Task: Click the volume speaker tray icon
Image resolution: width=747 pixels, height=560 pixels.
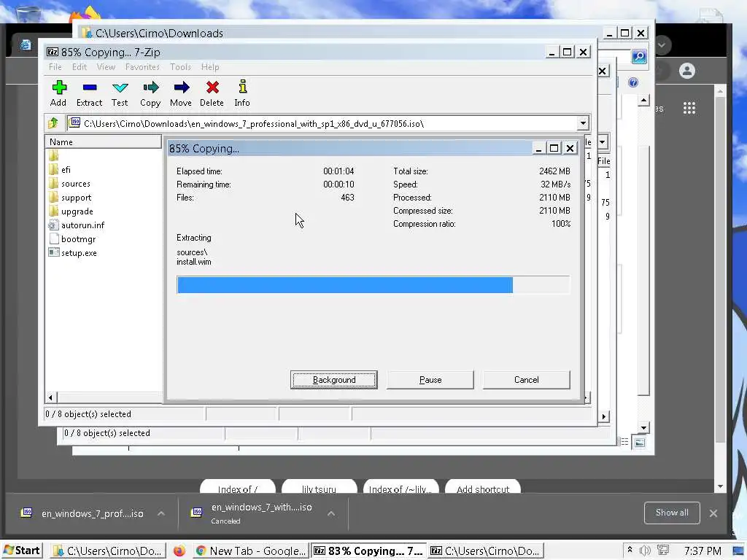Action: [645, 551]
